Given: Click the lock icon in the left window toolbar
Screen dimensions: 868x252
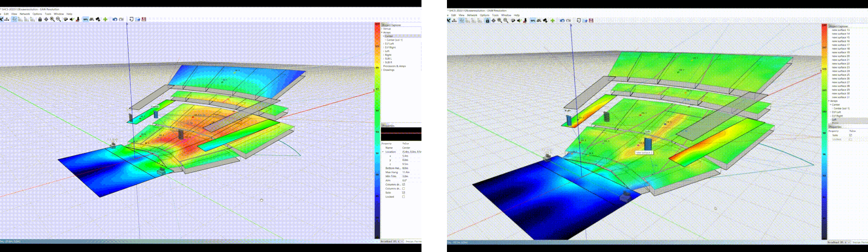Looking at the screenshot, I should click(x=40, y=19).
